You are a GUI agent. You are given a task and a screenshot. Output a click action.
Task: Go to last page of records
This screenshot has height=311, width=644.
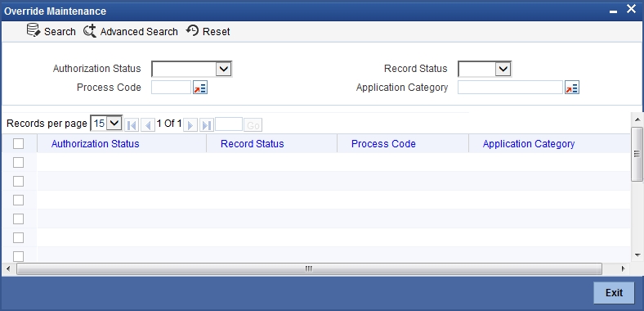coord(207,125)
